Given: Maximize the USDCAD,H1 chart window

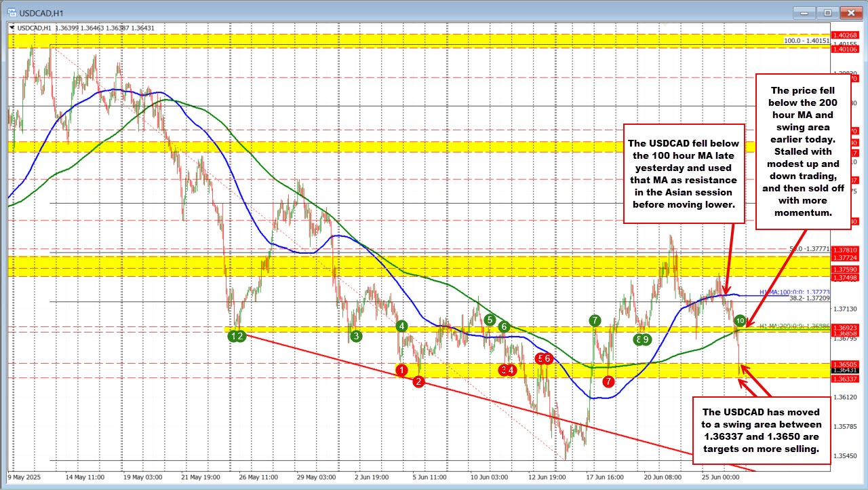Looking at the screenshot, I should pyautogui.click(x=827, y=12).
